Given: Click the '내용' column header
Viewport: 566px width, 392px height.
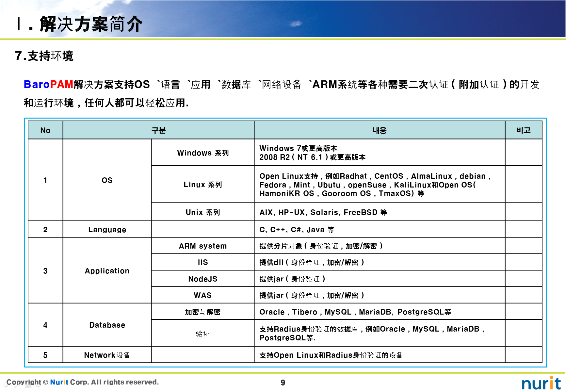Looking at the screenshot, I should point(380,130).
